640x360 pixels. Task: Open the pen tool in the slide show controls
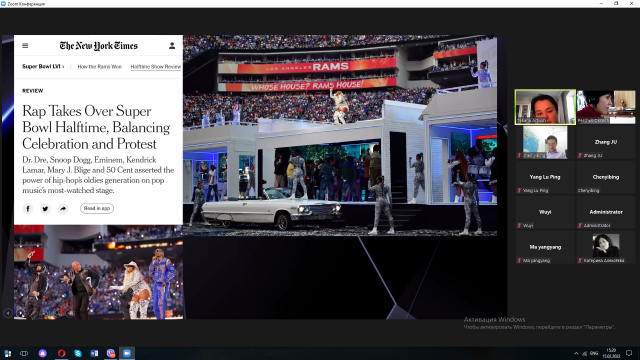coord(33,313)
